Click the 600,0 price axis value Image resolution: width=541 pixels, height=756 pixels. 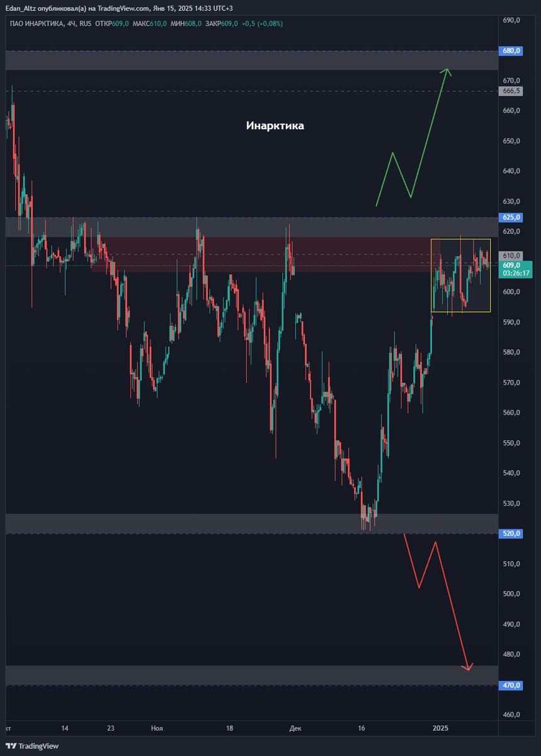click(x=511, y=292)
